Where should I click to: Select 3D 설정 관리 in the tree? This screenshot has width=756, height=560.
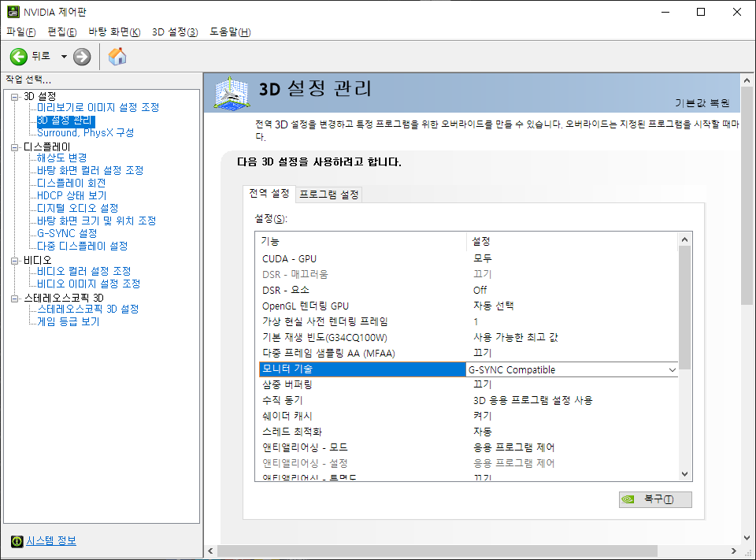coord(65,120)
